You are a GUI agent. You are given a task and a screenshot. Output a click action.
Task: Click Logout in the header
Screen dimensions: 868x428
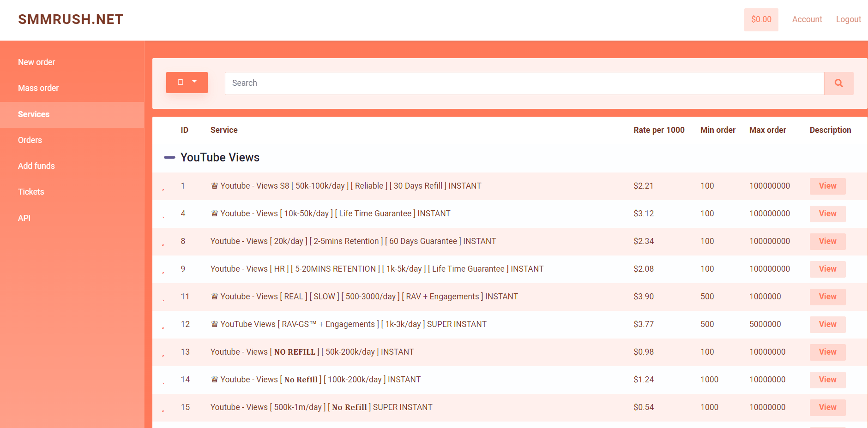coord(848,19)
